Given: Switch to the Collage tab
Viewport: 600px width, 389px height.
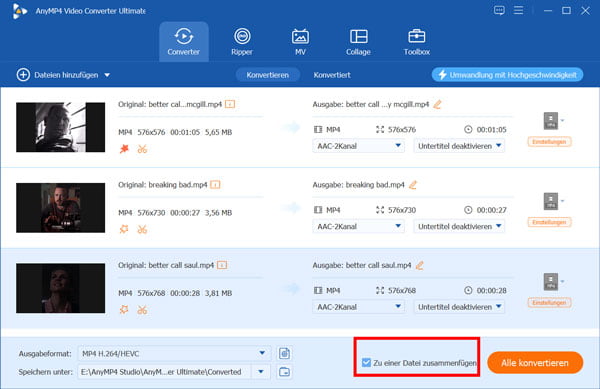Looking at the screenshot, I should (358, 41).
